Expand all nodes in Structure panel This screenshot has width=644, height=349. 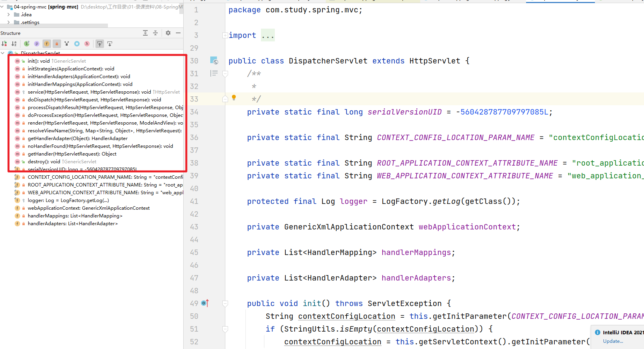(x=145, y=33)
